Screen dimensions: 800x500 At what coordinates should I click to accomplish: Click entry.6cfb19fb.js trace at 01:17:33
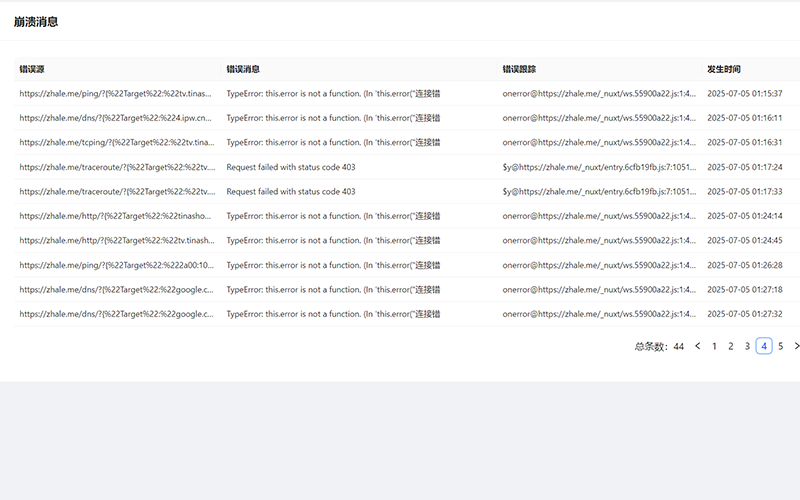pyautogui.click(x=599, y=191)
